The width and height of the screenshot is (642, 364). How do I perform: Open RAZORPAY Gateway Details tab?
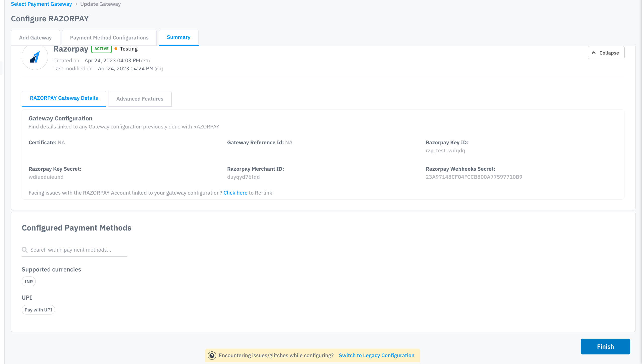pos(64,98)
